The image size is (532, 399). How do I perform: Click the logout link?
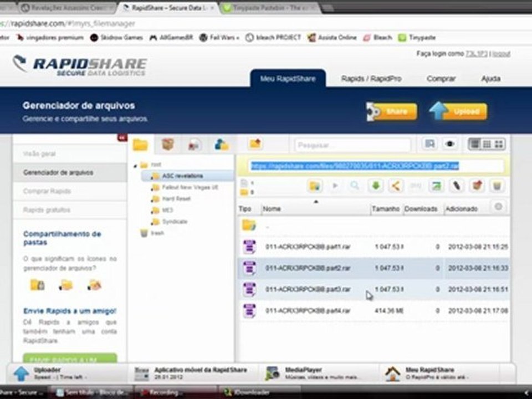point(502,54)
